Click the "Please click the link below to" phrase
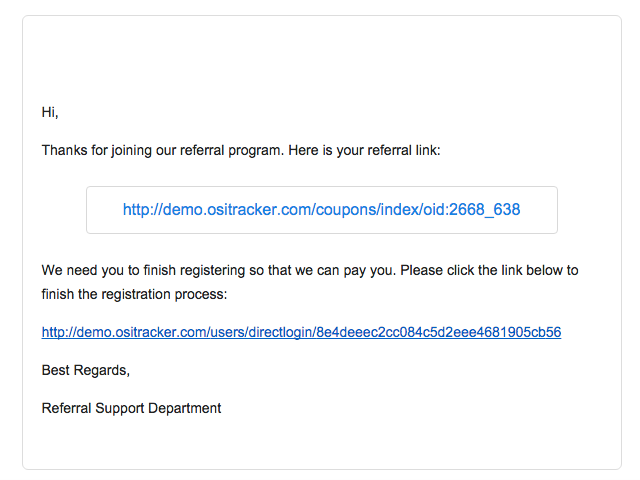Image resolution: width=640 pixels, height=480 pixels. click(489, 270)
